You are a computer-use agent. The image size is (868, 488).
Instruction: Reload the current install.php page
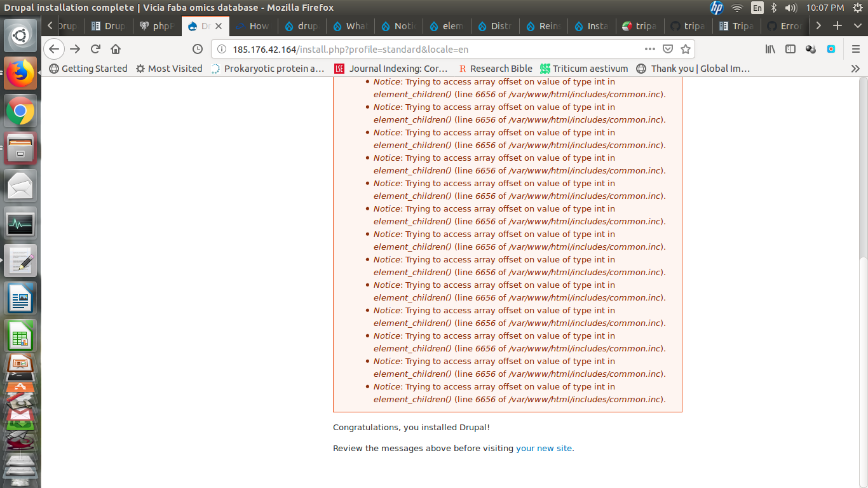pyautogui.click(x=95, y=49)
